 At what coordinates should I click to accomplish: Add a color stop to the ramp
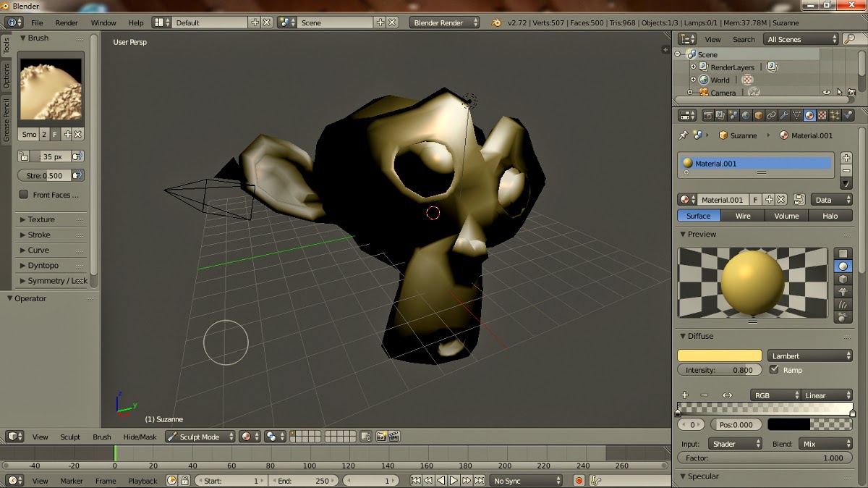point(685,395)
